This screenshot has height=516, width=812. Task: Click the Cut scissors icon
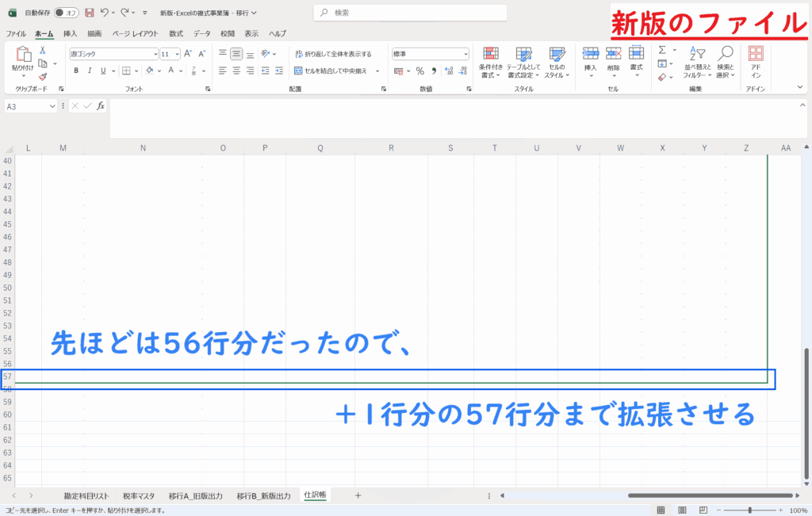click(43, 50)
